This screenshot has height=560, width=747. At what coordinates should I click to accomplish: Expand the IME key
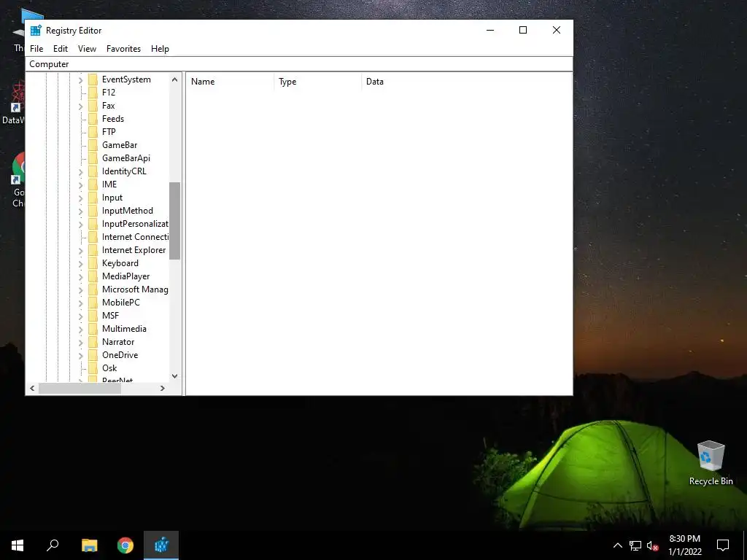click(x=80, y=184)
